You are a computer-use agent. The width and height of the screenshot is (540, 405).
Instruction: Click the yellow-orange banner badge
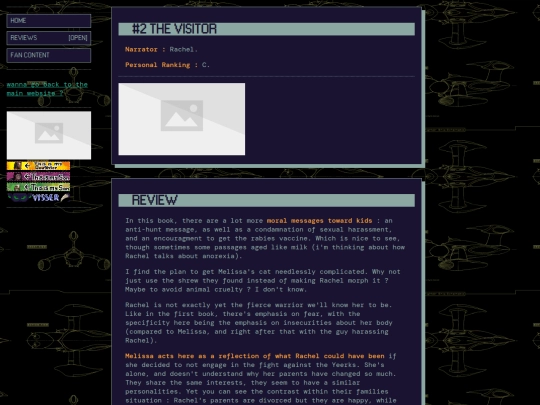pyautogui.click(x=38, y=166)
